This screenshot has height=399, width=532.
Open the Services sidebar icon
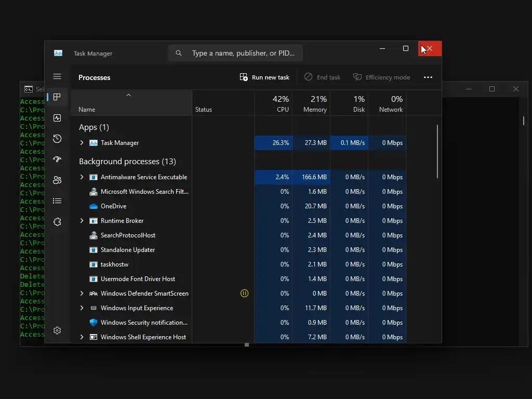57,221
